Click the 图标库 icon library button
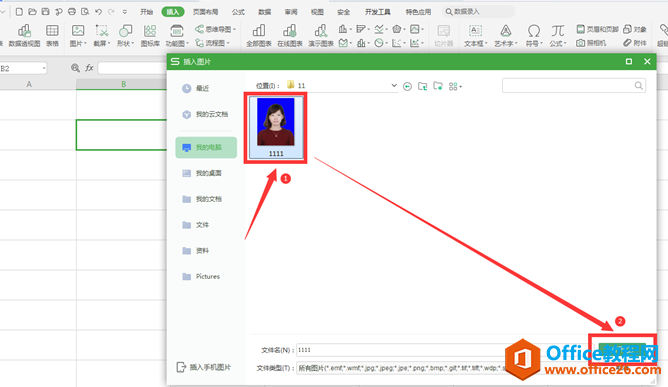 [150, 36]
